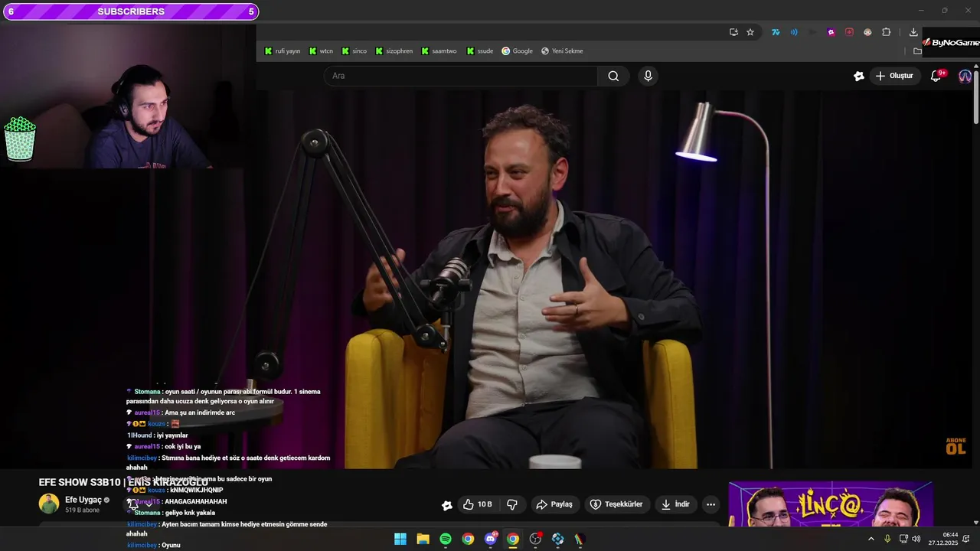Open the rufi yayın bookmark
The width and height of the screenshot is (980, 551).
(x=283, y=51)
